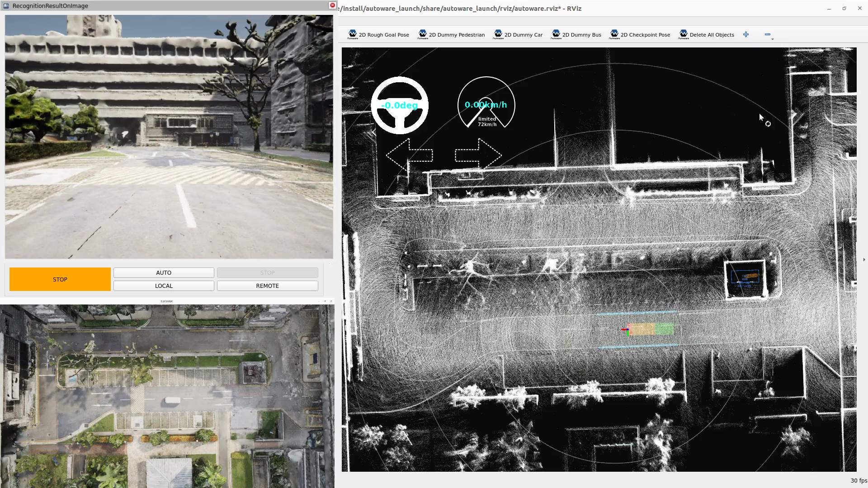Click the left turn signal arrow overlay
Viewport: 868px width, 488px height.
click(x=409, y=155)
